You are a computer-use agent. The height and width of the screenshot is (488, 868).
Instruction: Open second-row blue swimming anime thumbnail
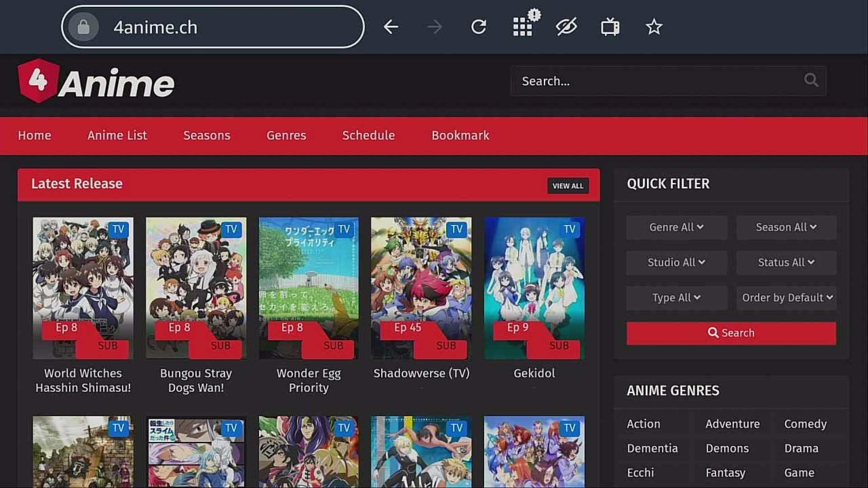(421, 452)
